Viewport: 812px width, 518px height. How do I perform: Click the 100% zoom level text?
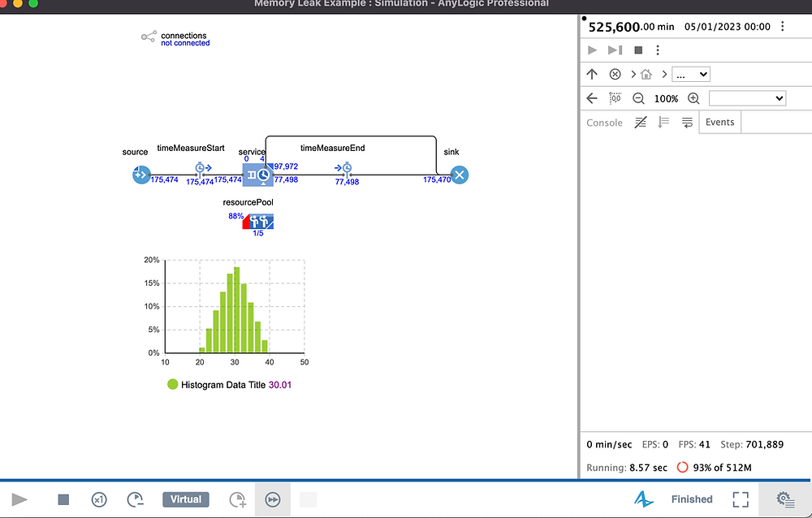pyautogui.click(x=666, y=98)
